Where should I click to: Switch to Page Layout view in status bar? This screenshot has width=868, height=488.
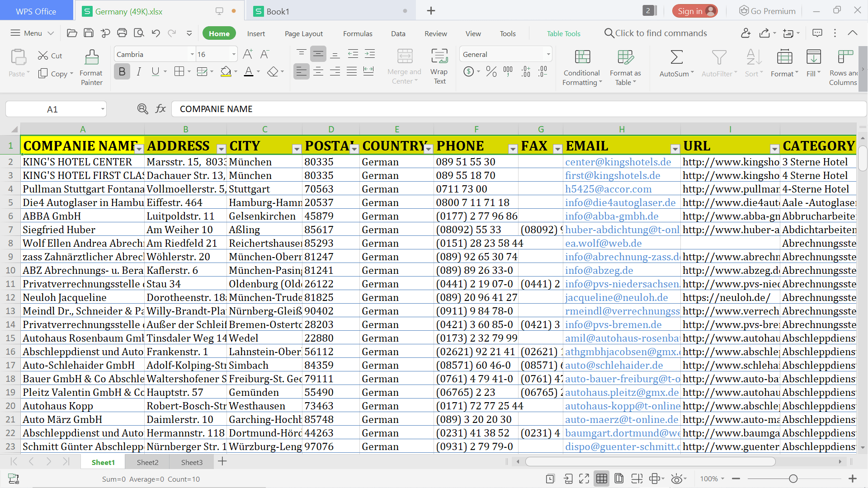[x=619, y=479]
